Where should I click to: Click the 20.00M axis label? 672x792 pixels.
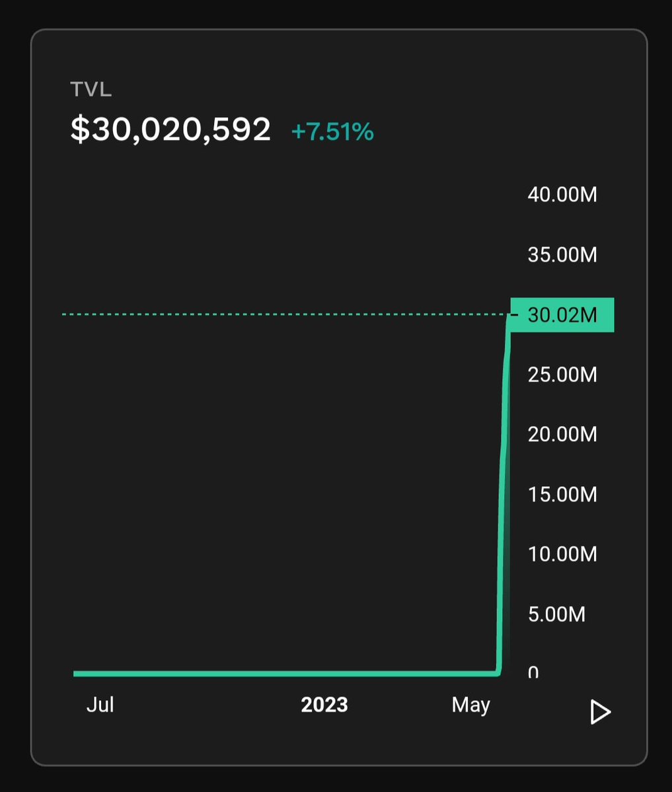click(562, 434)
